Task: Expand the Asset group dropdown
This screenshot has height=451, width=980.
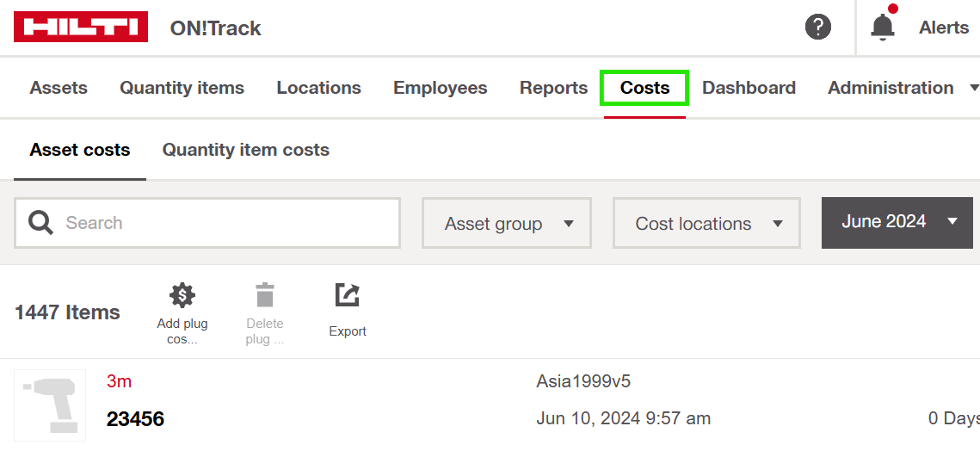Action: coord(506,224)
